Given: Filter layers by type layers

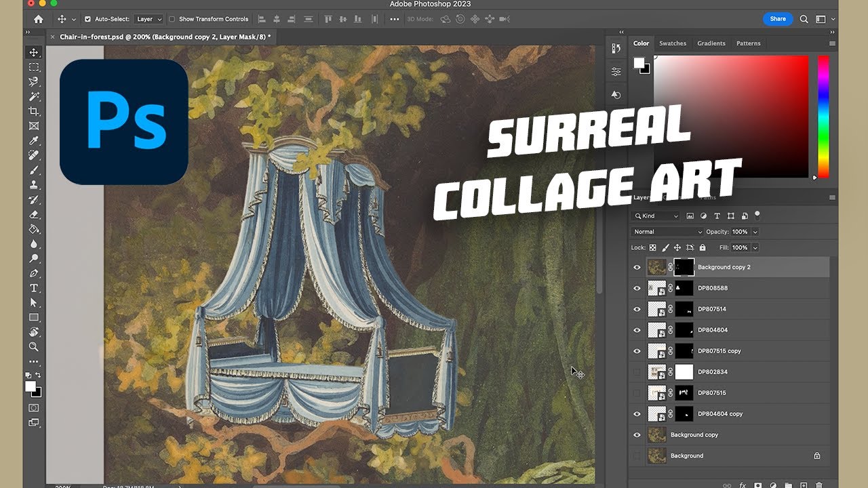Looking at the screenshot, I should 717,216.
